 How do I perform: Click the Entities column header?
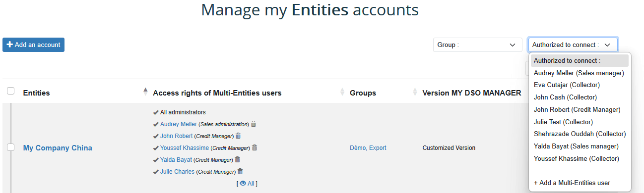click(x=36, y=93)
